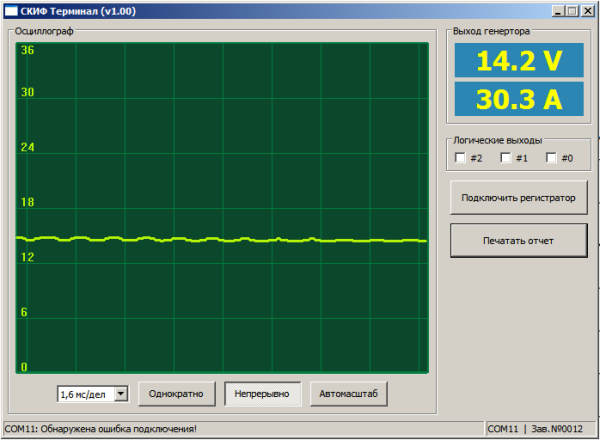The width and height of the screenshot is (600, 440).
Task: Open the 1,6 мс/дел time scale dropdown
Action: tap(121, 394)
